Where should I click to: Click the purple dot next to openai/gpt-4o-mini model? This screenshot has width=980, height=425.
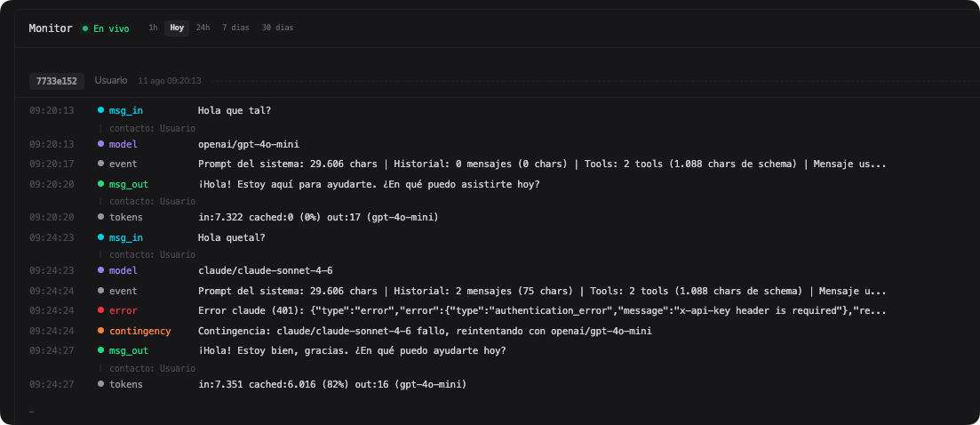[100, 144]
